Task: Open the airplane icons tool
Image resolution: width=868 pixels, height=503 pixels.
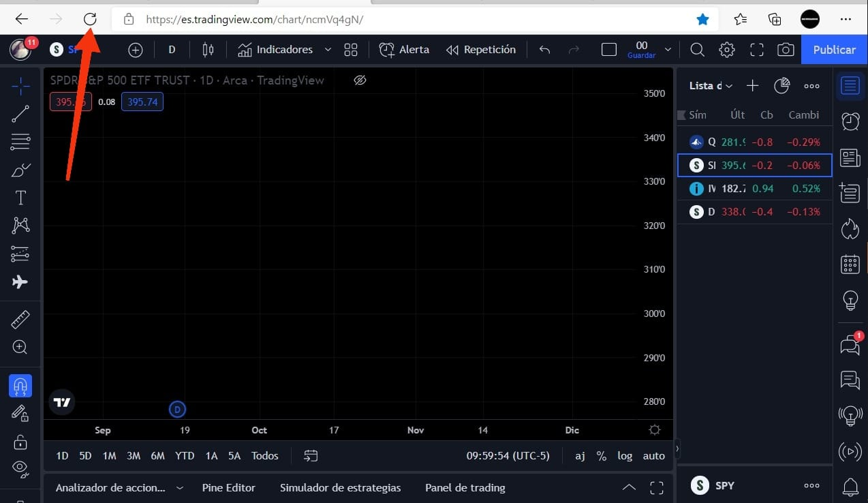Action: click(20, 281)
